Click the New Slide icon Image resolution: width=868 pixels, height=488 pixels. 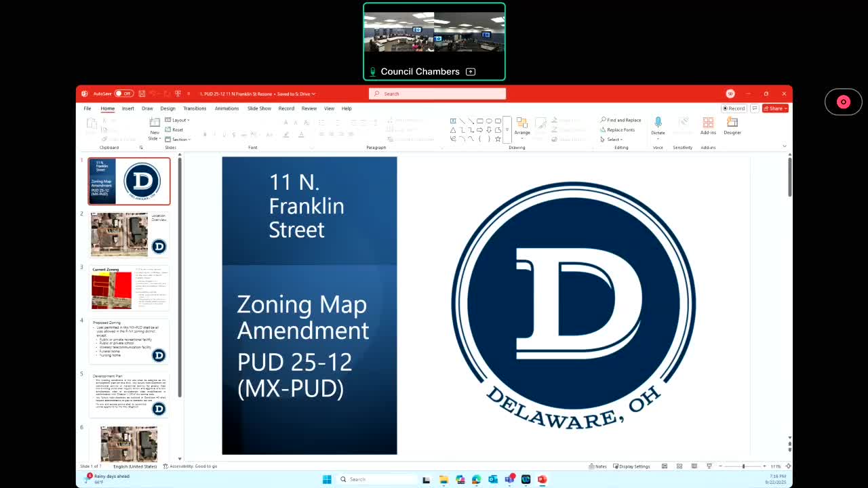tap(155, 123)
